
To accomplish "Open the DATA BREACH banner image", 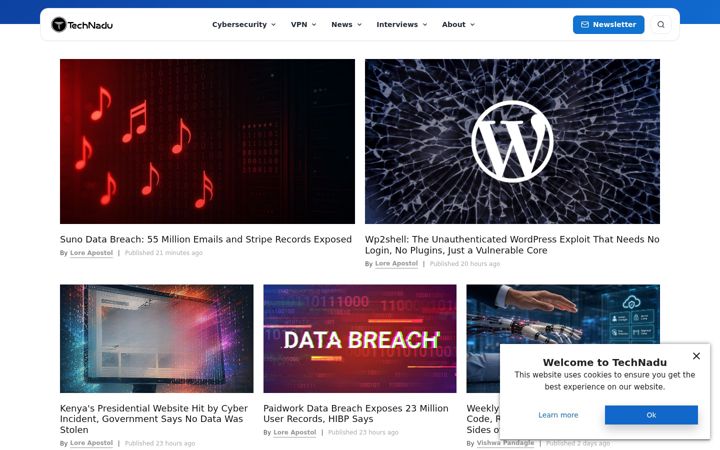I will pyautogui.click(x=360, y=338).
